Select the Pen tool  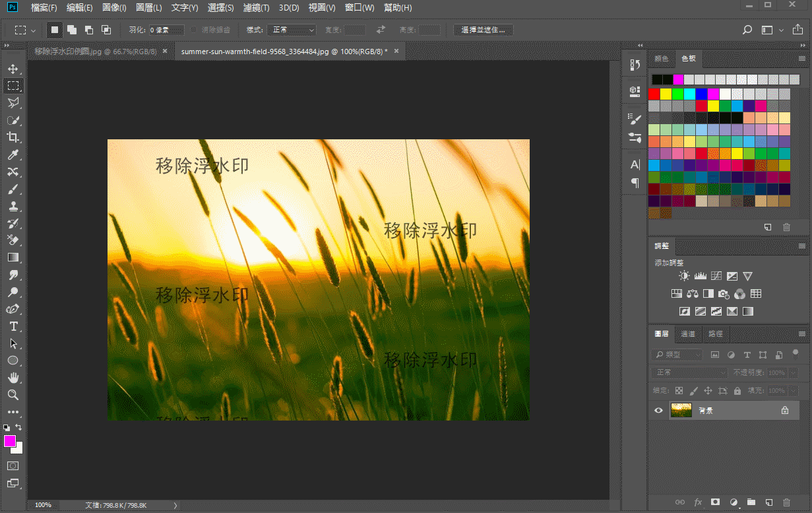(13, 309)
